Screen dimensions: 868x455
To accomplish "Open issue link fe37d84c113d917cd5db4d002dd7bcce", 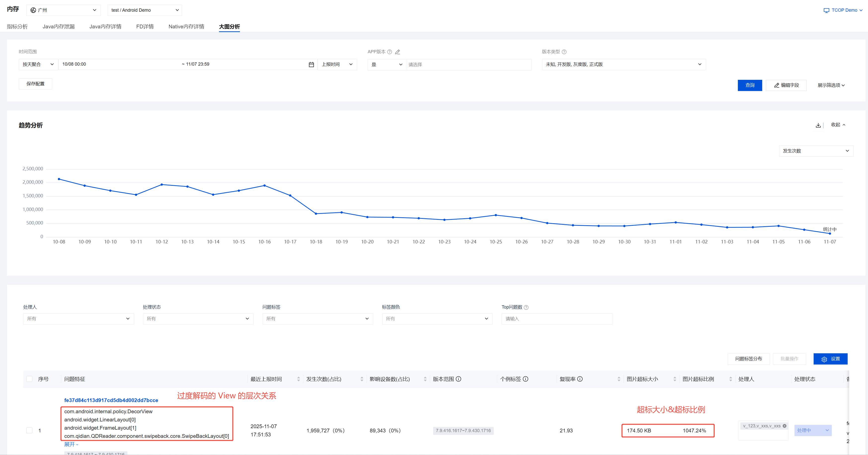I will 111,400.
